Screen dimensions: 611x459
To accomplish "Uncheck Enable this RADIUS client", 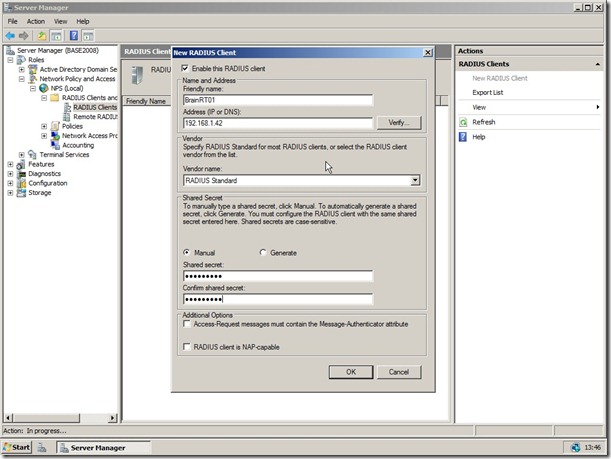I will point(185,69).
